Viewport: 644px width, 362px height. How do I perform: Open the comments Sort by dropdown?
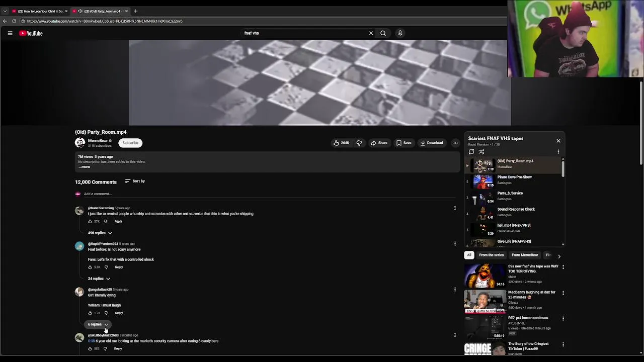point(135,181)
